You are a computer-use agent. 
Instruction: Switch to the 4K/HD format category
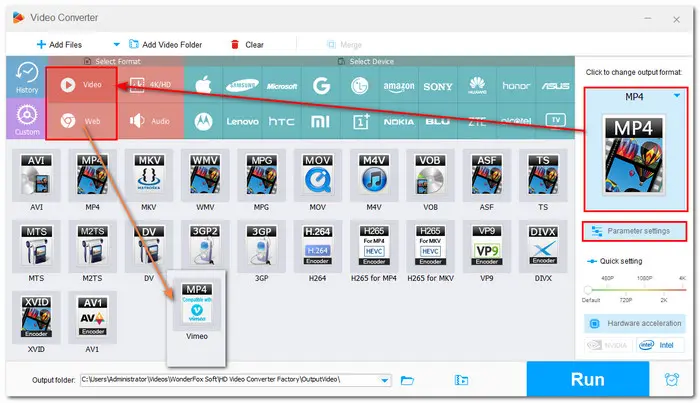150,84
